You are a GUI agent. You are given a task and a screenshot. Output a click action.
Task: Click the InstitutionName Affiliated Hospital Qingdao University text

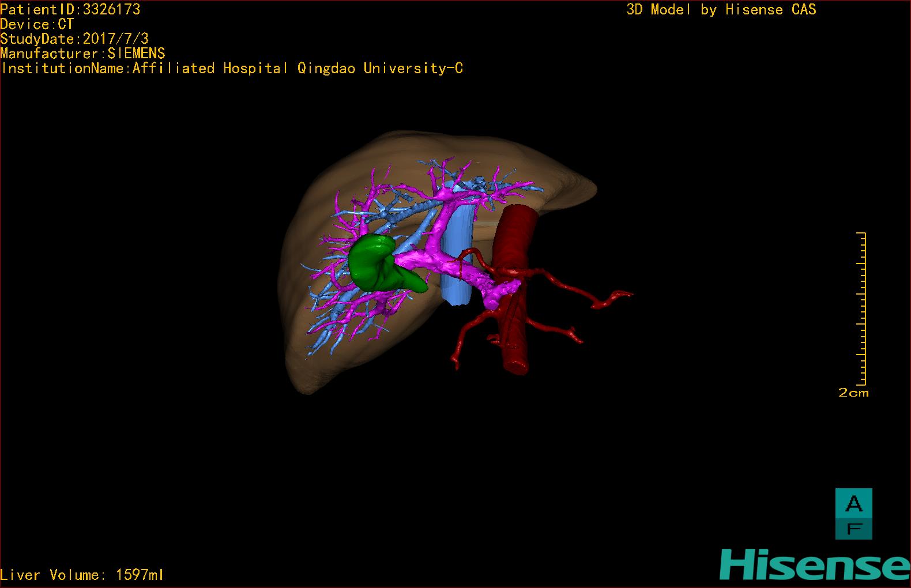click(x=232, y=68)
